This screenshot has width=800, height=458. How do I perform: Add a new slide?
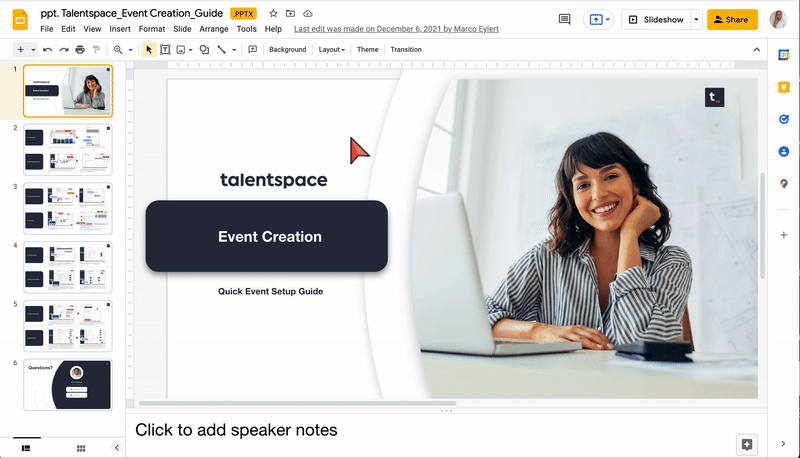tap(20, 49)
